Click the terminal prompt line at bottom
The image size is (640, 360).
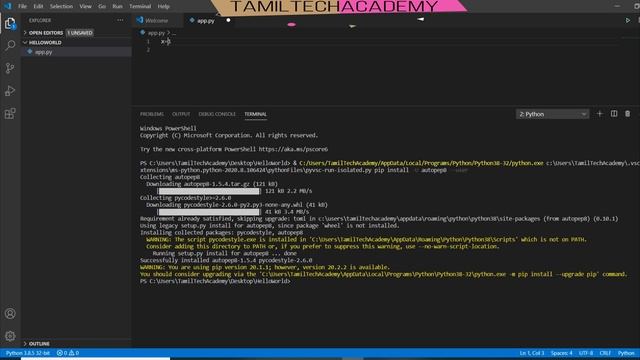215,281
